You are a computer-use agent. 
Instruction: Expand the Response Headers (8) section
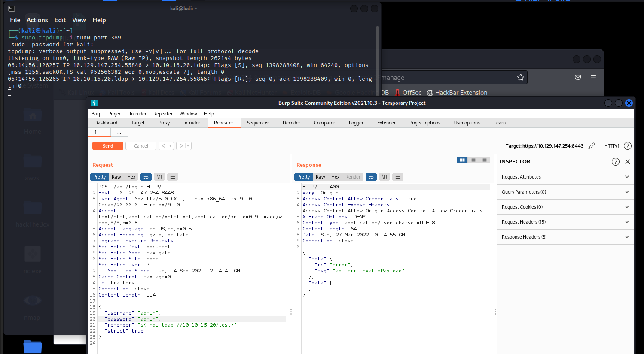(x=565, y=237)
